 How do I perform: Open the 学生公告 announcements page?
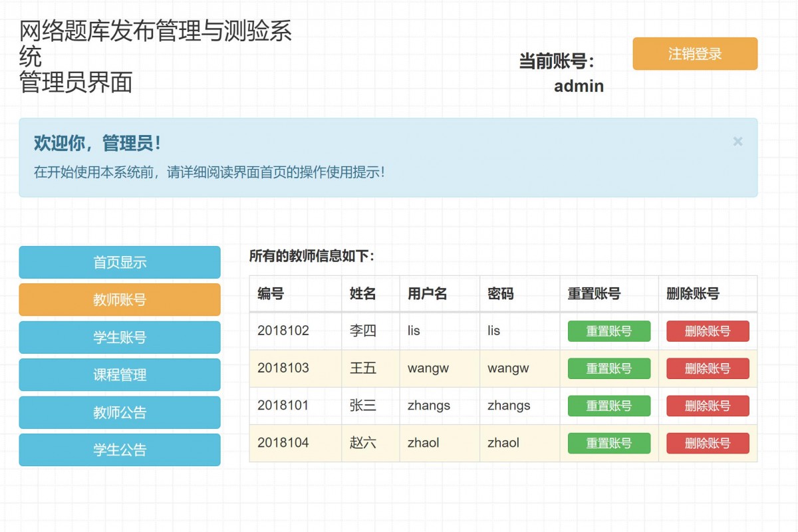[120, 450]
